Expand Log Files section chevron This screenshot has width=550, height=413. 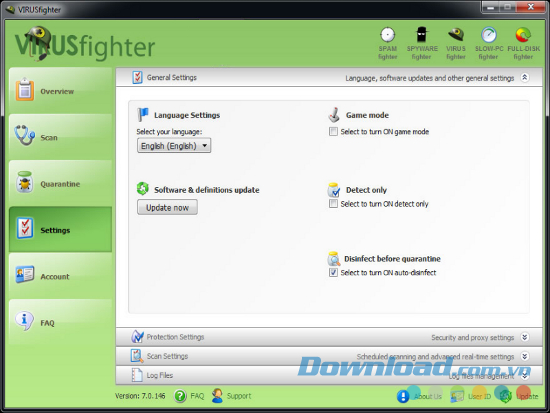(x=524, y=376)
